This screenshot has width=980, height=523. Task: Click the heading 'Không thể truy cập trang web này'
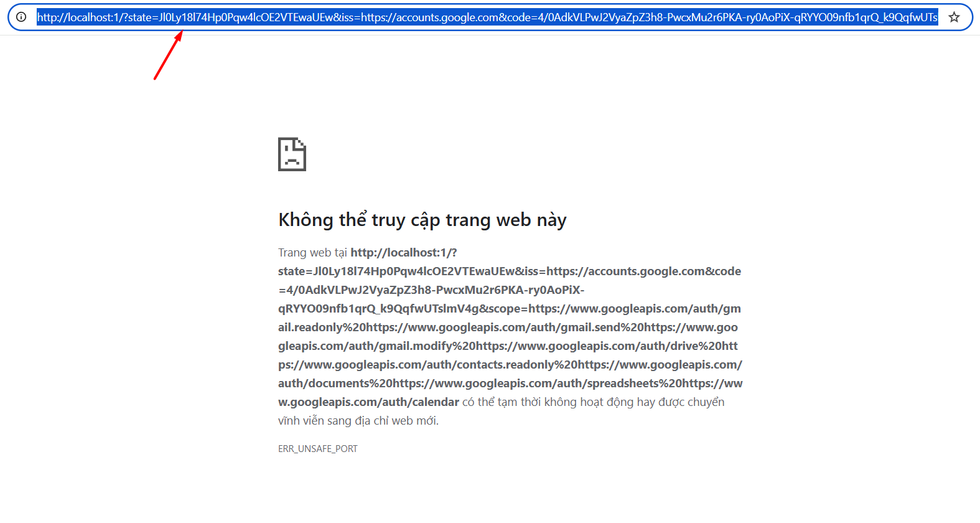(422, 220)
